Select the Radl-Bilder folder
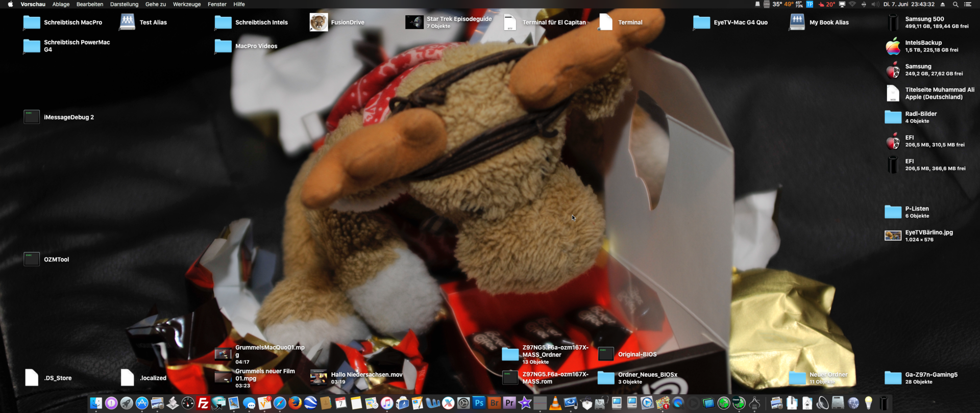This screenshot has height=413, width=980. click(893, 117)
